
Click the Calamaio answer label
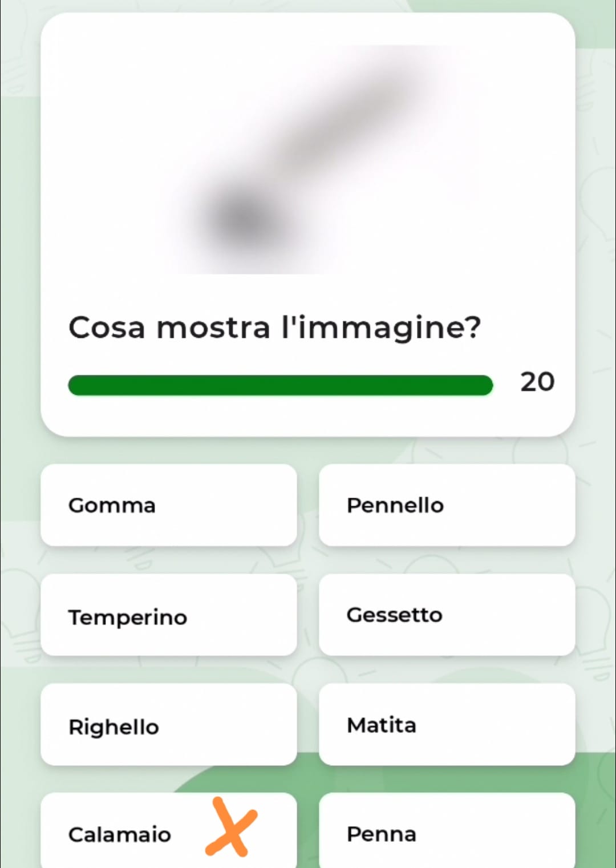coord(120,834)
